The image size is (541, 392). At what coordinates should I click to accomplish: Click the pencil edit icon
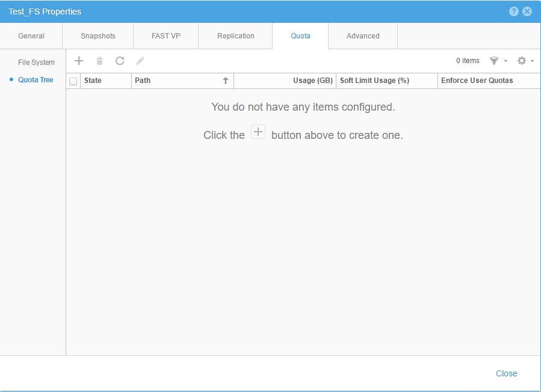(140, 61)
